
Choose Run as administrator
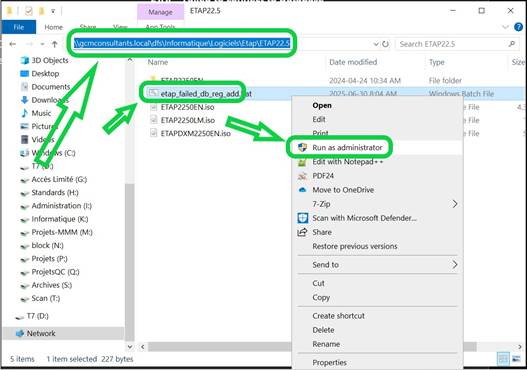pyautogui.click(x=347, y=148)
